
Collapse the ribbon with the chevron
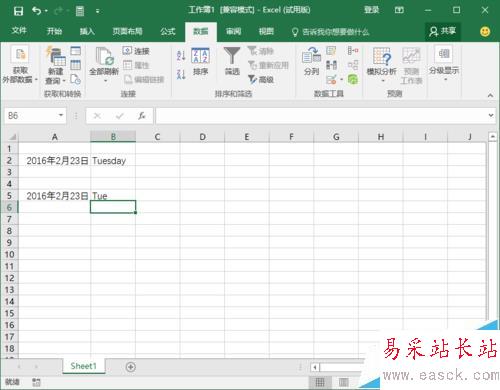click(490, 96)
